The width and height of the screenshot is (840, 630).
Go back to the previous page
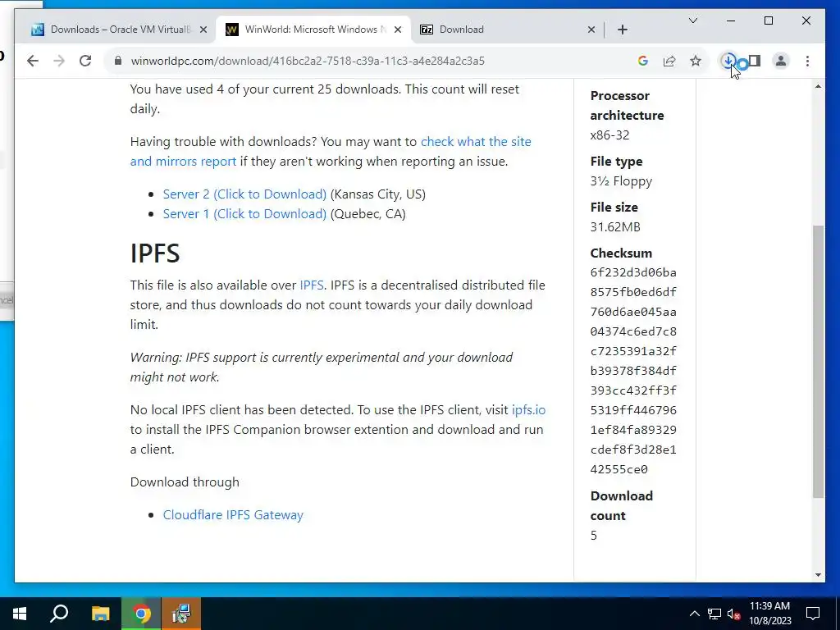click(x=33, y=61)
